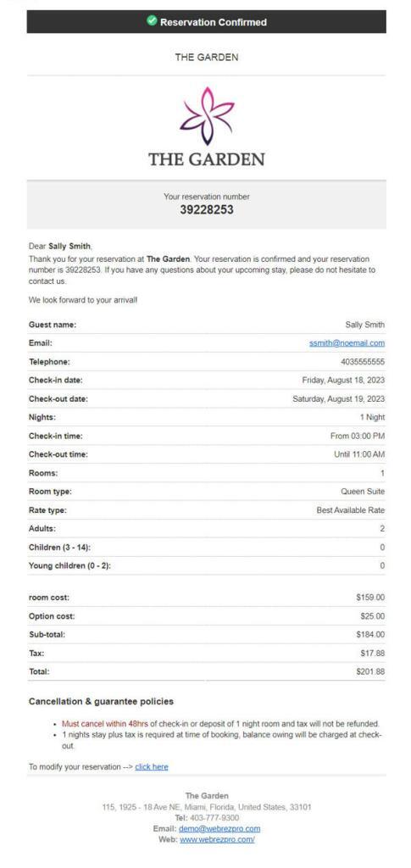Click the Reservation Confirmed banner
Viewport: 411px width, 868px height.
coord(206,21)
